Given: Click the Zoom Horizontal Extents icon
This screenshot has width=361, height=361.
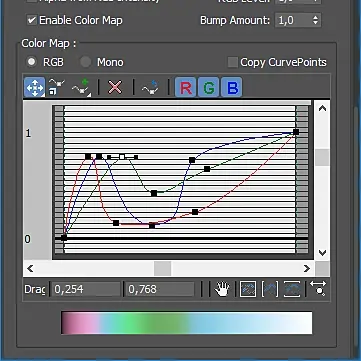Looking at the screenshot, I should 270,289.
